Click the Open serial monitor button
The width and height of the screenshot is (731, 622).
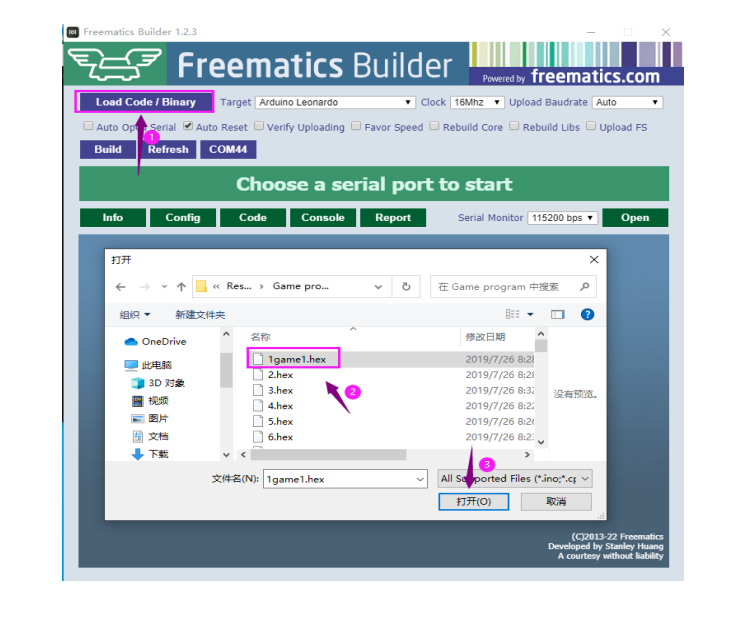pyautogui.click(x=635, y=218)
